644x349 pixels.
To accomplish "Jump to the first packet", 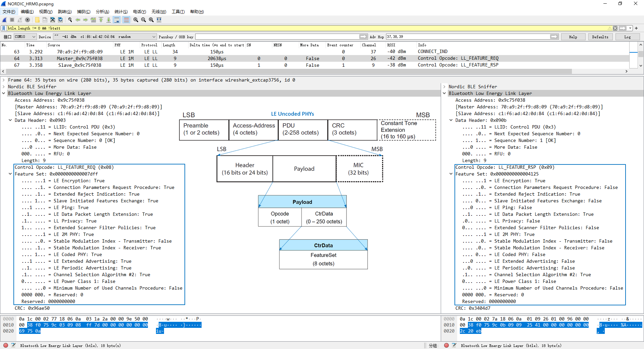I will pyautogui.click(x=101, y=20).
